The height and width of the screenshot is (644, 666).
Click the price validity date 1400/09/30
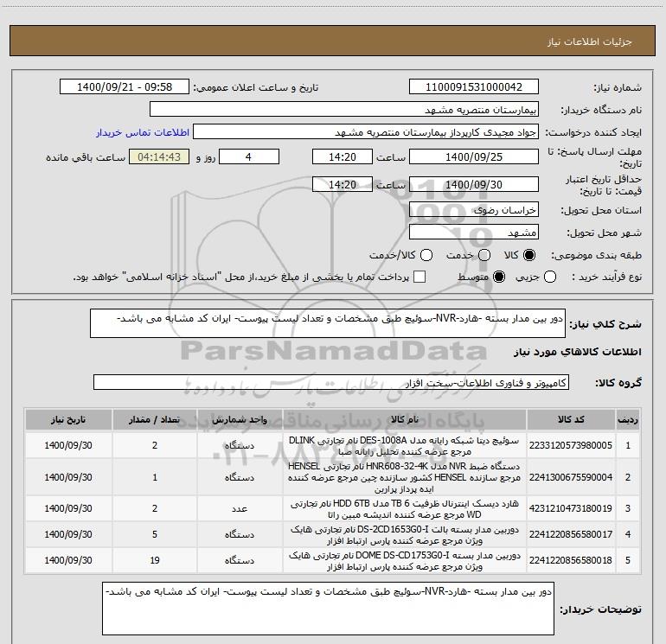[474, 184]
